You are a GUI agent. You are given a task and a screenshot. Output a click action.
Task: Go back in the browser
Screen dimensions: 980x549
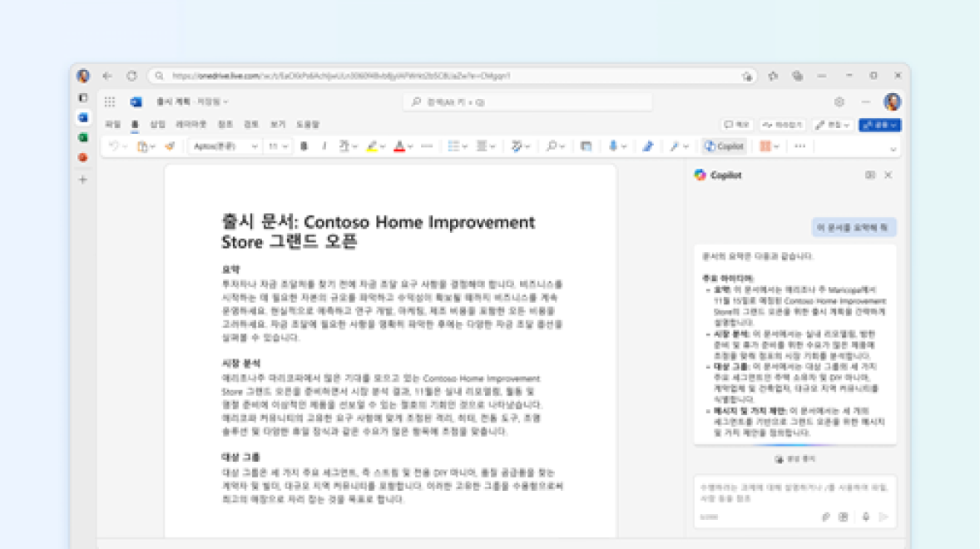[x=106, y=76]
